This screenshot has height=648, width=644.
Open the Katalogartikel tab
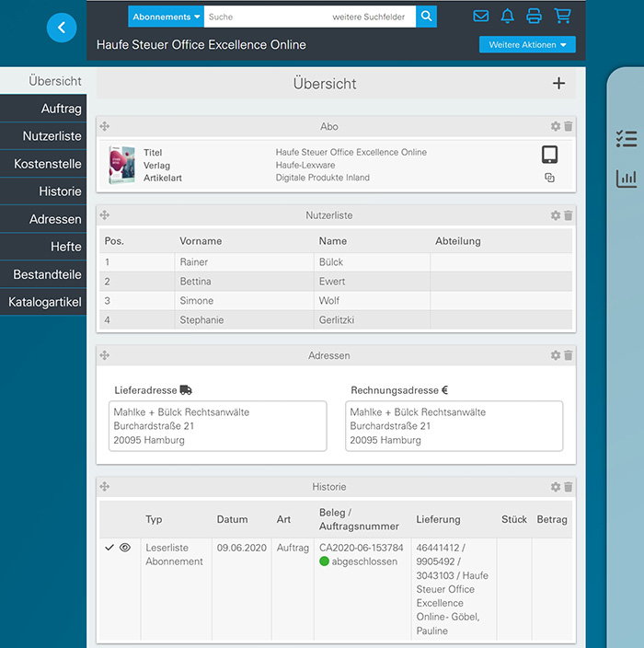point(45,302)
